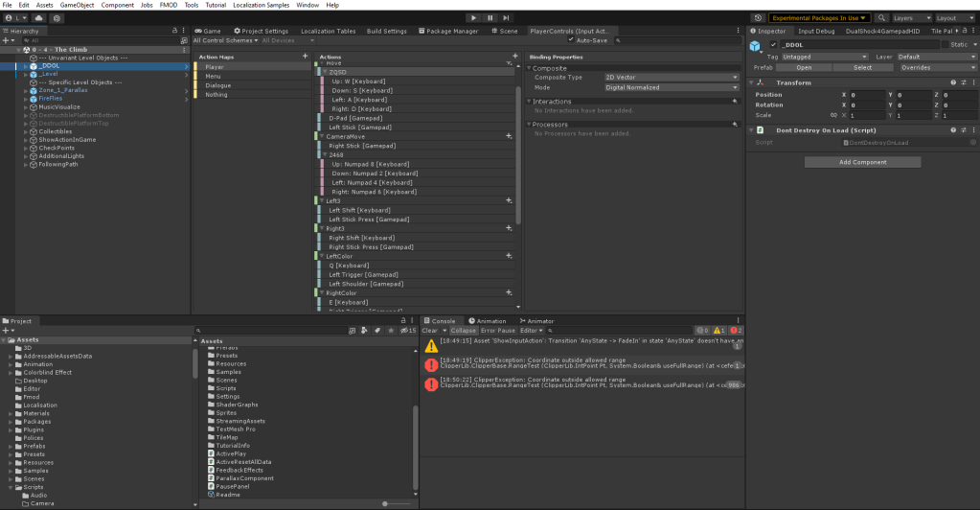Click the global search magnifier icon
This screenshot has width=980, height=510.
(x=880, y=17)
